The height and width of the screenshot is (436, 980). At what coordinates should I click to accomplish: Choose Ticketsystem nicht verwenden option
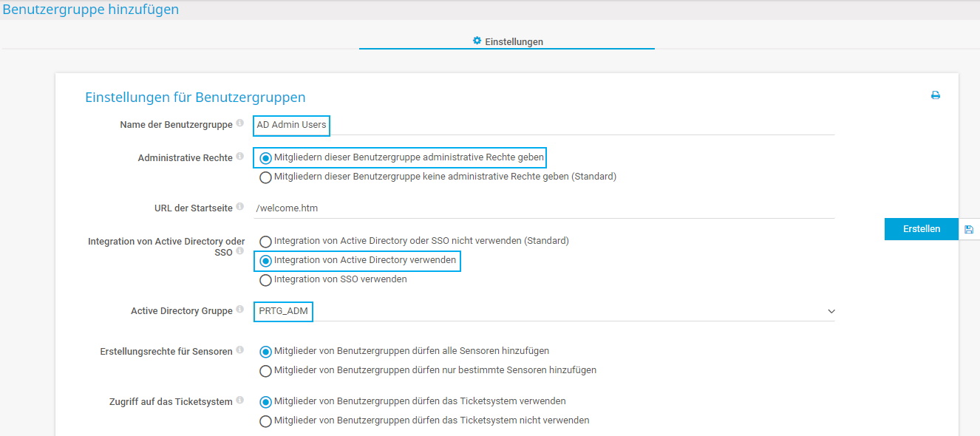coord(265,420)
